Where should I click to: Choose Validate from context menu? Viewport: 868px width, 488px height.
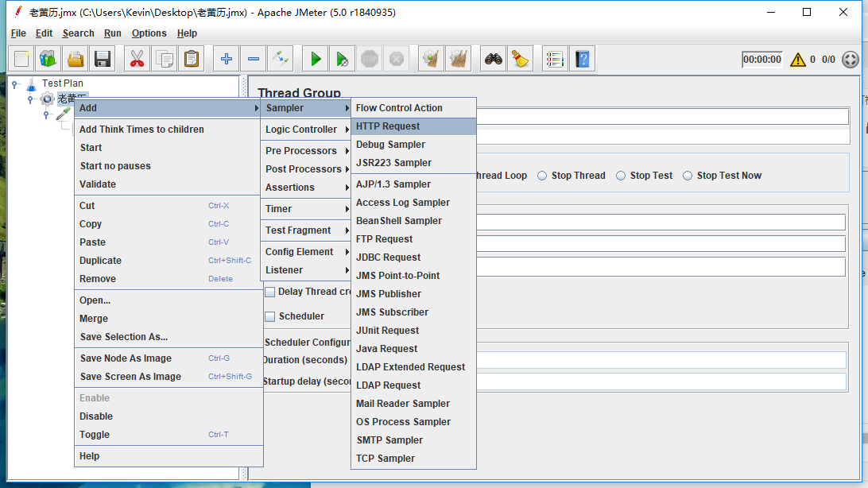[x=167, y=184]
